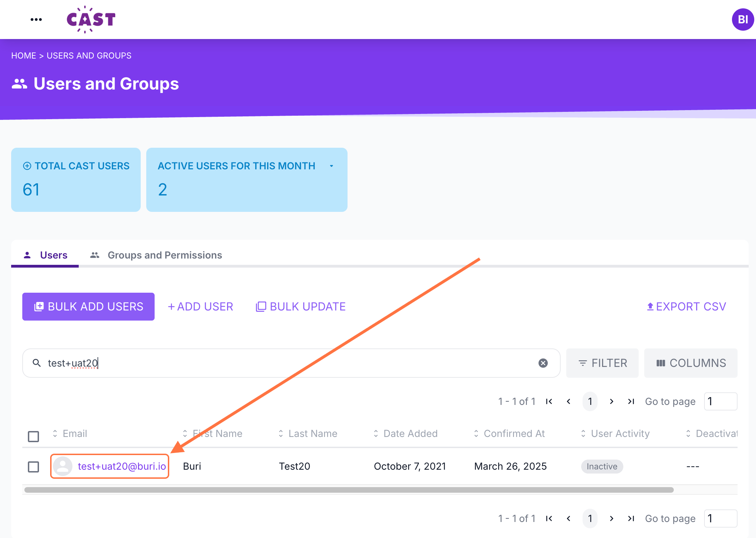Click next page arrow in bottom pagination
Viewport: 756px width, 538px height.
[611, 518]
